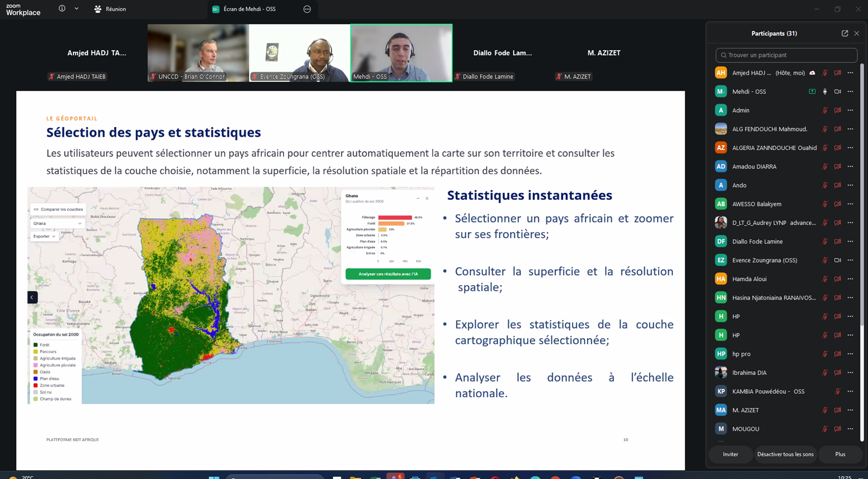Click the muted mic icon for Admin
Viewport: 868px width, 479px height.
coord(825,110)
